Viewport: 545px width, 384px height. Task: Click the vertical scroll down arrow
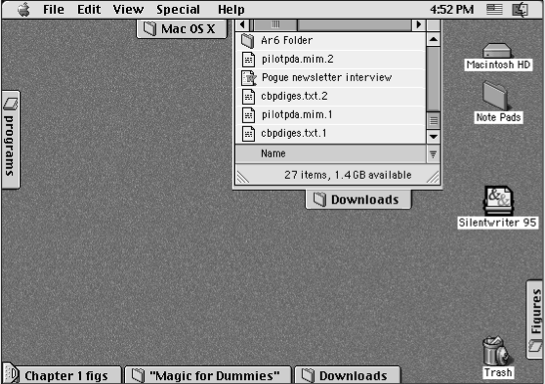(x=433, y=136)
